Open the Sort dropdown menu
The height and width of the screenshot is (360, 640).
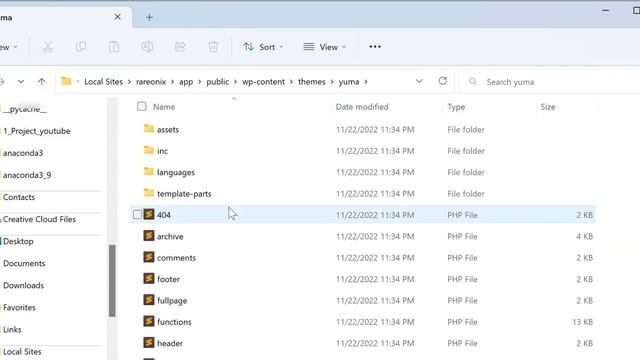click(x=263, y=47)
